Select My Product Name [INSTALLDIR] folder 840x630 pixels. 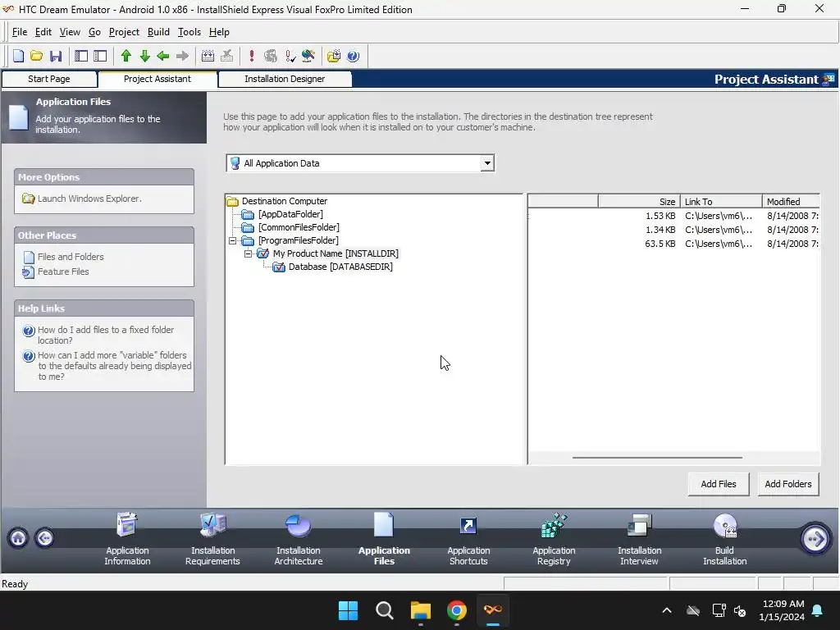tap(336, 253)
